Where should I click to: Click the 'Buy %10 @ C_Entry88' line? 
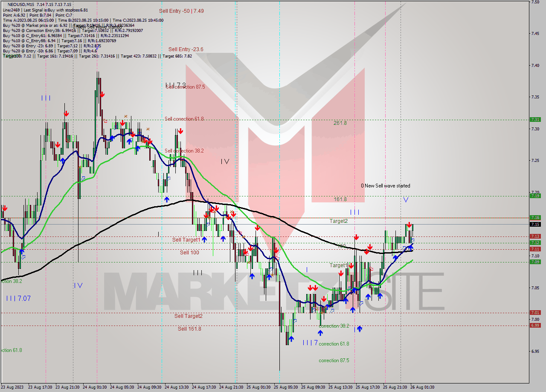click(x=59, y=40)
